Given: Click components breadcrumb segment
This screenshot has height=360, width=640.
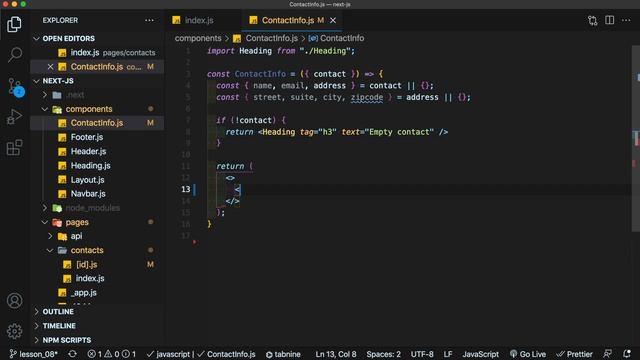Looking at the screenshot, I should click(198, 38).
